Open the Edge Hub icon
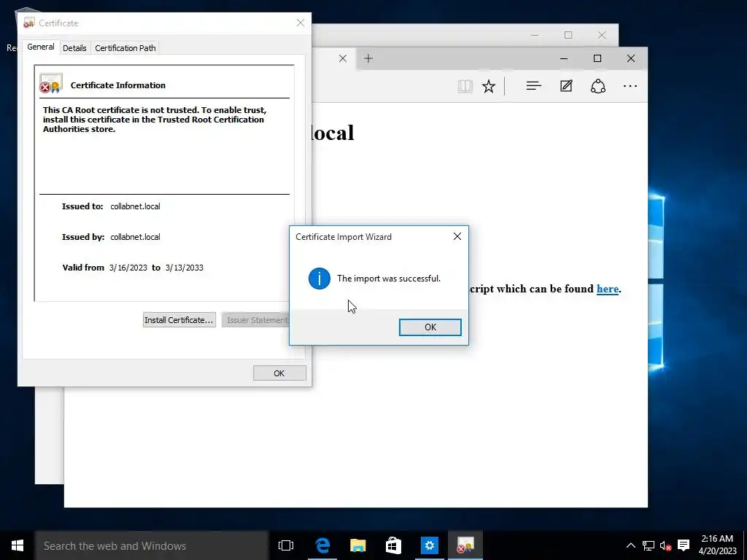 point(533,86)
